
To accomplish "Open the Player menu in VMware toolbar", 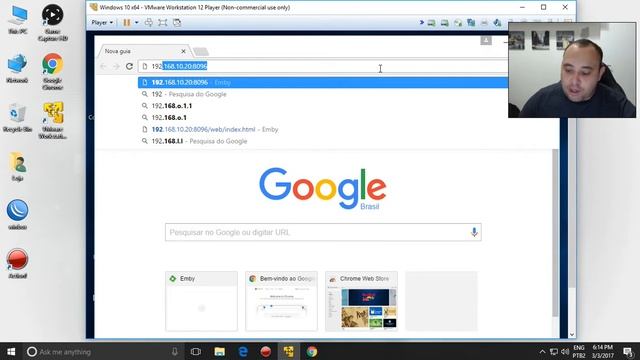I will coord(102,22).
